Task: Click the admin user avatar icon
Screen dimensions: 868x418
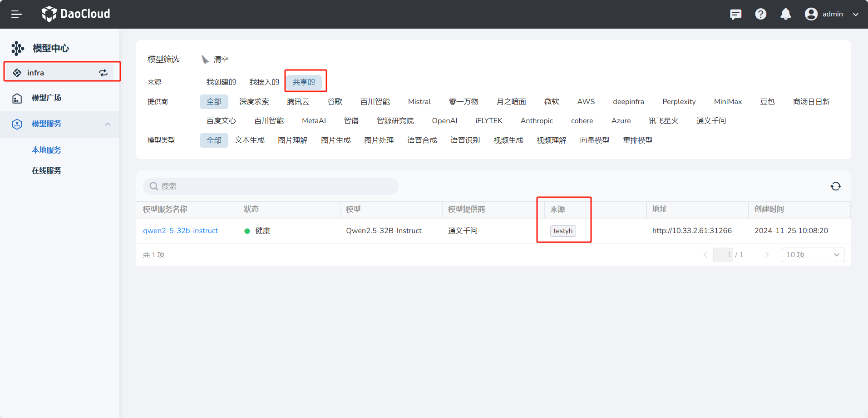Action: 811,14
